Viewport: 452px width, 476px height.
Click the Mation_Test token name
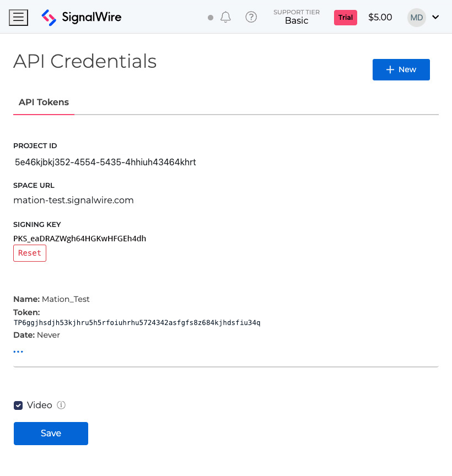point(66,299)
